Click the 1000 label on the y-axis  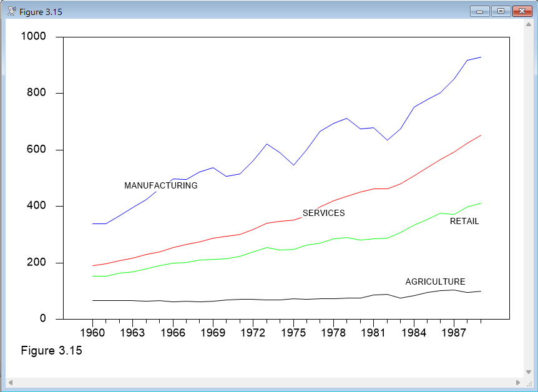33,37
